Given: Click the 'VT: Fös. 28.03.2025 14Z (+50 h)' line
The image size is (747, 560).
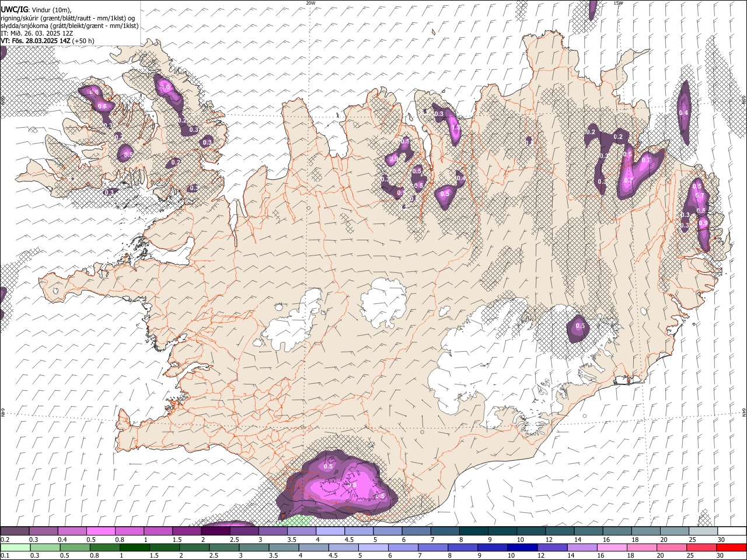Looking at the screenshot, I should 47,41.
